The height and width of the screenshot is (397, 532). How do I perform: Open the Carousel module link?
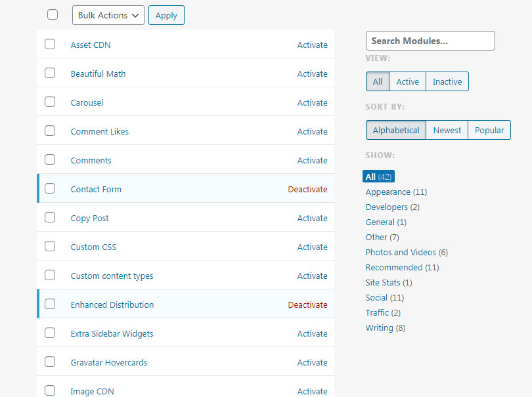point(87,103)
